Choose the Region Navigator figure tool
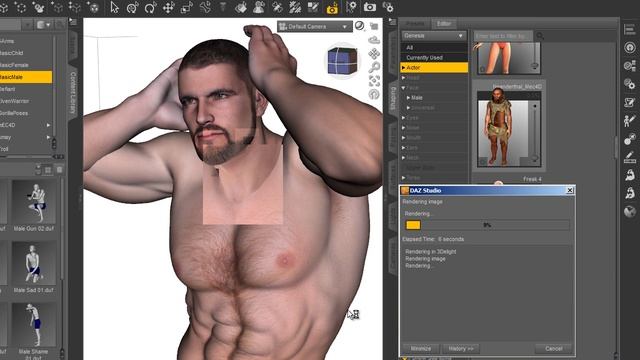640x360 pixels. point(259,7)
